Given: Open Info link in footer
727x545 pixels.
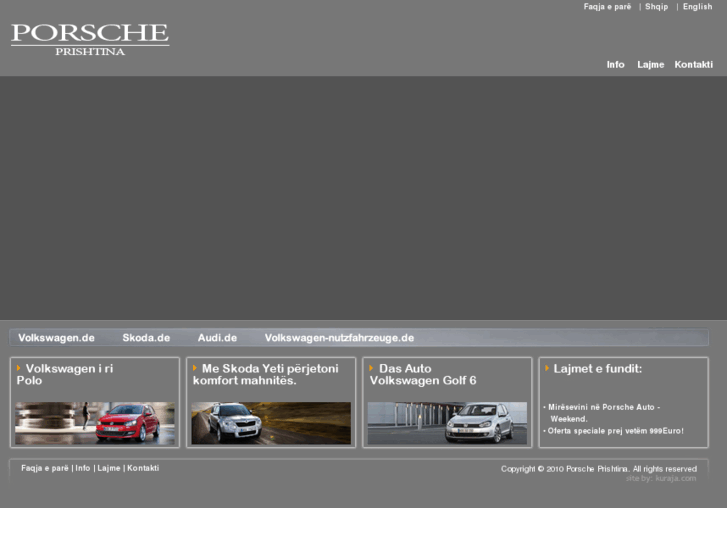Looking at the screenshot, I should (83, 468).
